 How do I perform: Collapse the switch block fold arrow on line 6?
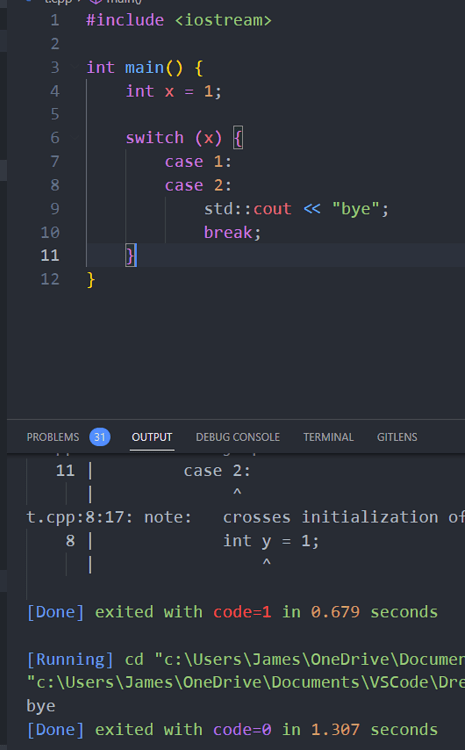pos(75,138)
